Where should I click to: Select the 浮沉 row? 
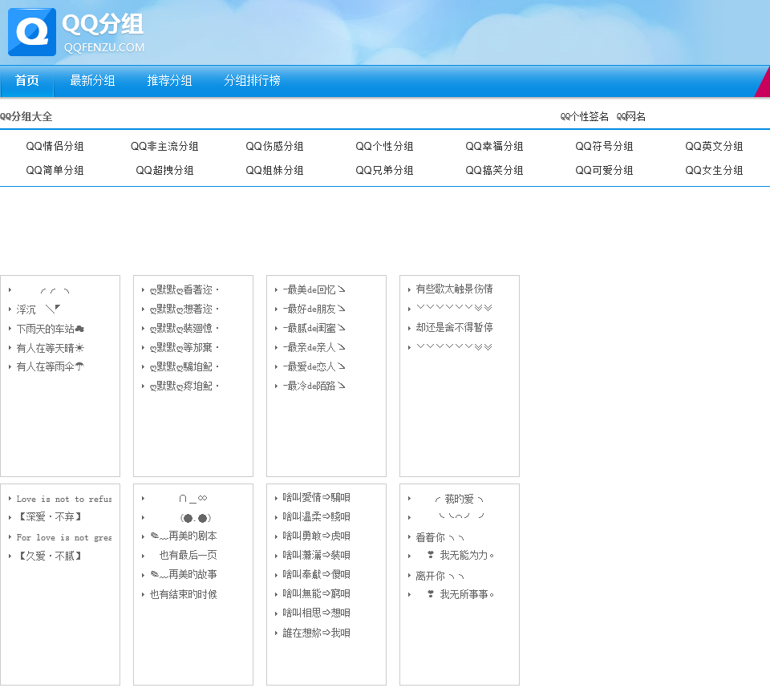[x=38, y=310]
